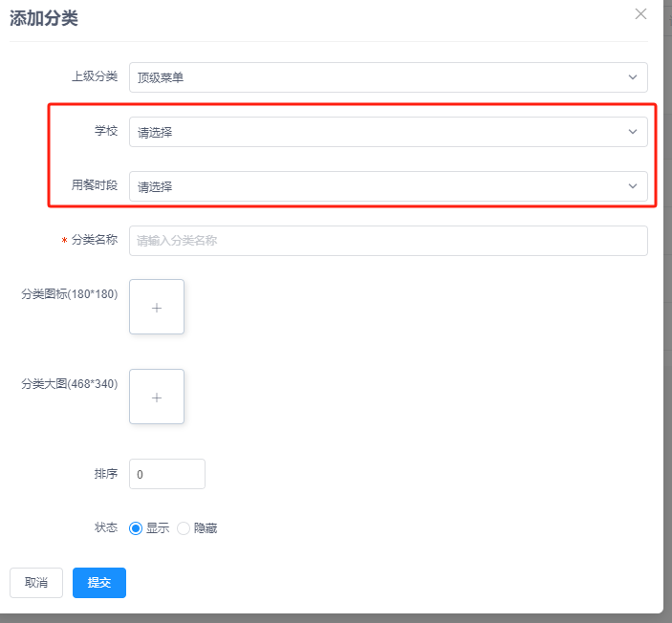The image size is (672, 623).
Task: Click the 添加分类 dialog title
Action: click(44, 19)
